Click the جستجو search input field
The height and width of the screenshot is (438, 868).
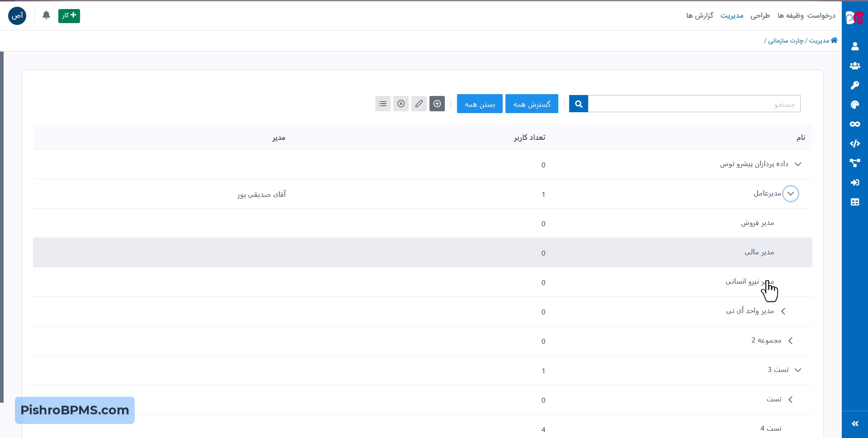tap(694, 104)
